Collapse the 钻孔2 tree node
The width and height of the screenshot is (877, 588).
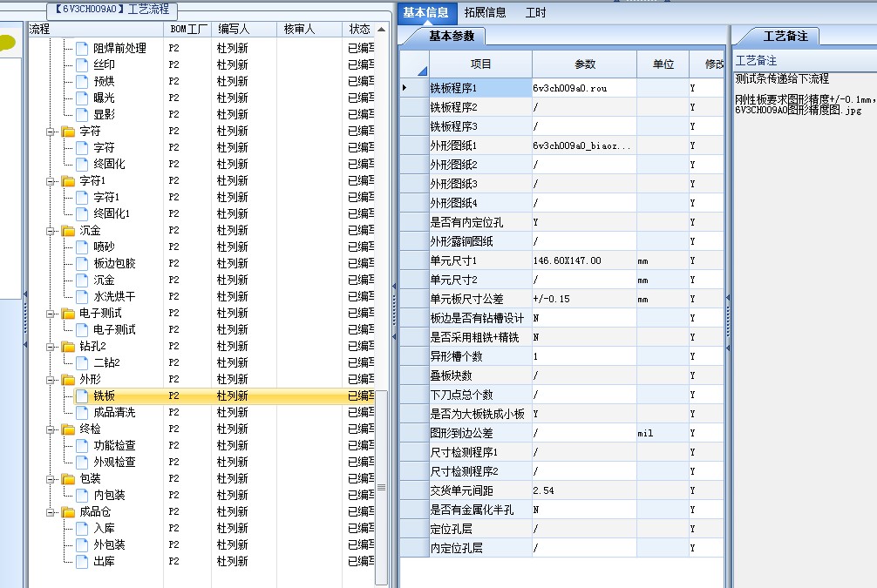click(51, 347)
